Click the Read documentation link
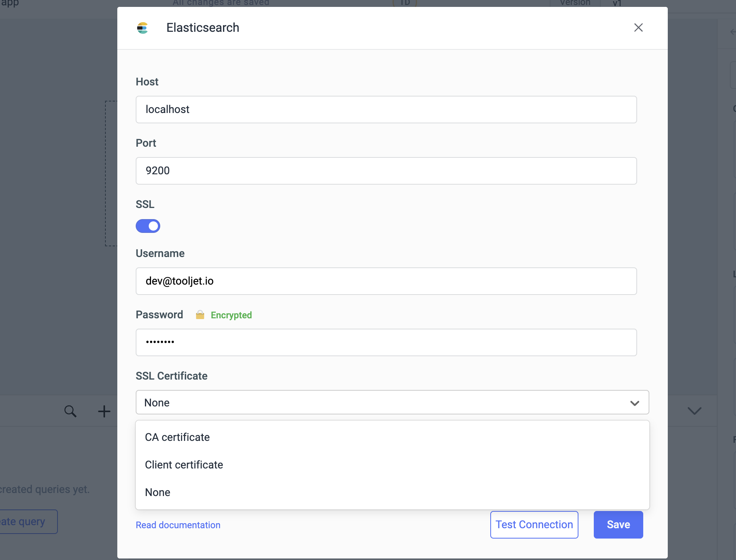Screen dimensions: 736x560 [178, 525]
